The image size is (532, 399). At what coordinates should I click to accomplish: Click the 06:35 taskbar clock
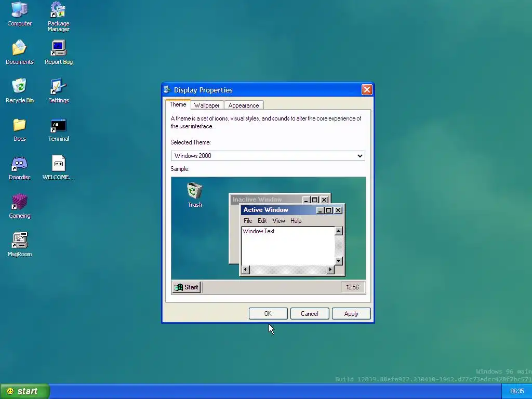pos(517,391)
